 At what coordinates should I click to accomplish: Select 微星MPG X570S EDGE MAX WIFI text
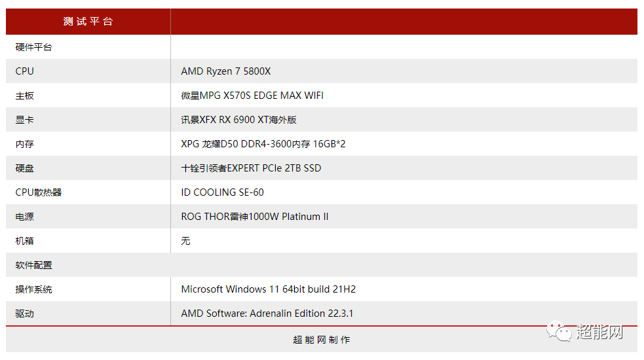pyautogui.click(x=252, y=96)
